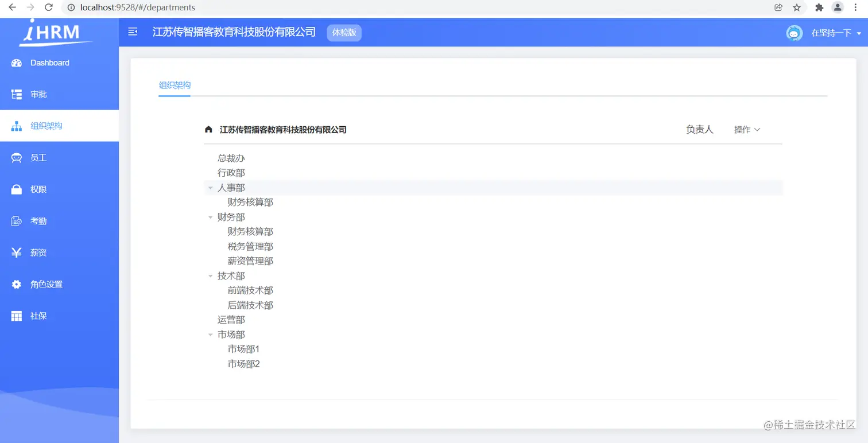Select the 运营部 tree row
Viewport: 868px width, 443px height.
point(493,320)
